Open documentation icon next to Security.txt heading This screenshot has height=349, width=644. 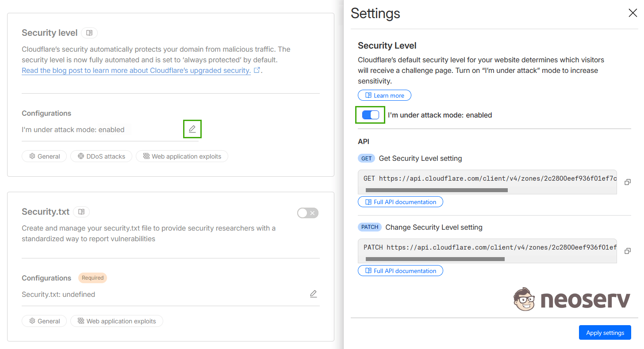coord(81,212)
